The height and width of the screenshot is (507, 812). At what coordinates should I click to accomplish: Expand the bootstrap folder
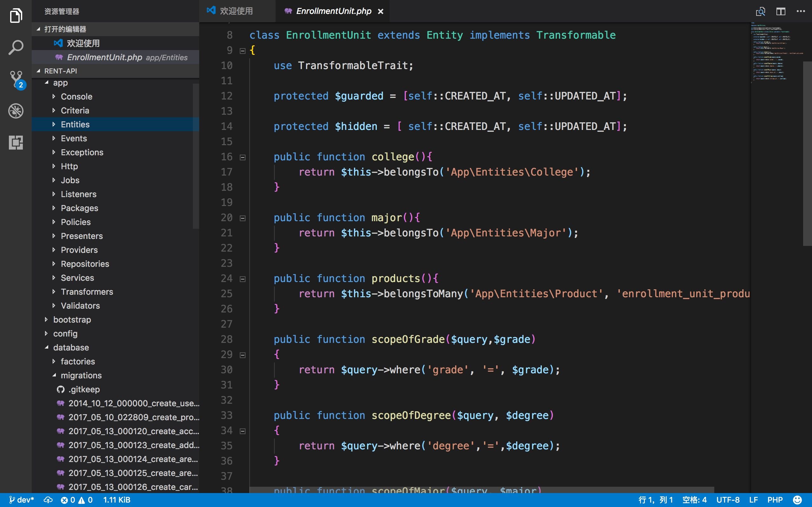click(72, 319)
